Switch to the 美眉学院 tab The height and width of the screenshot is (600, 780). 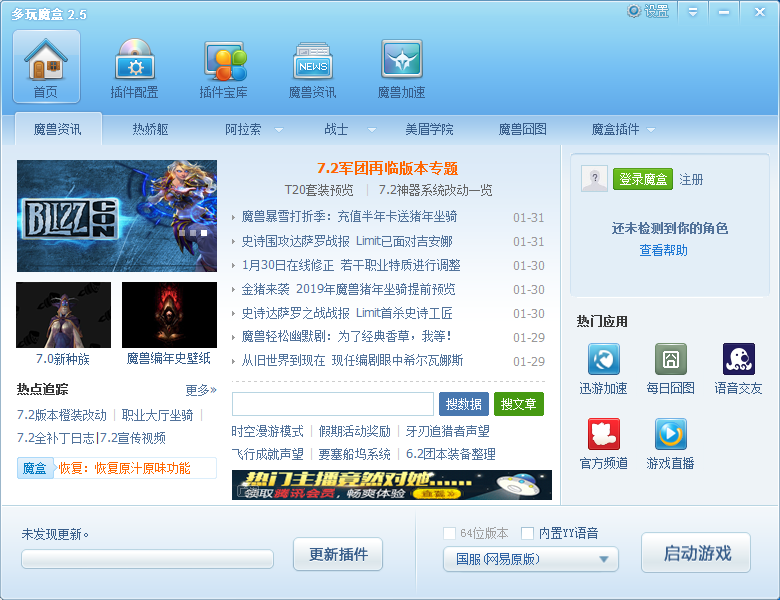pyautogui.click(x=429, y=129)
